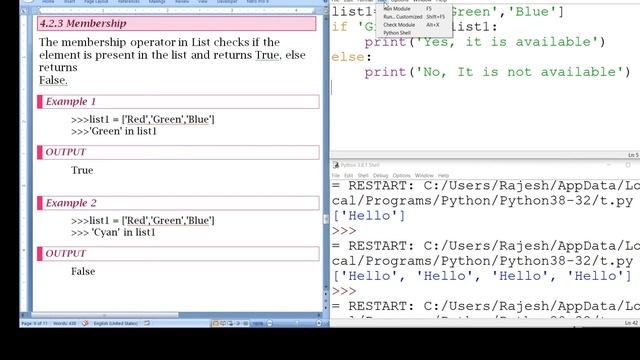Click the output value False in document
The width and height of the screenshot is (640, 360).
[83, 271]
